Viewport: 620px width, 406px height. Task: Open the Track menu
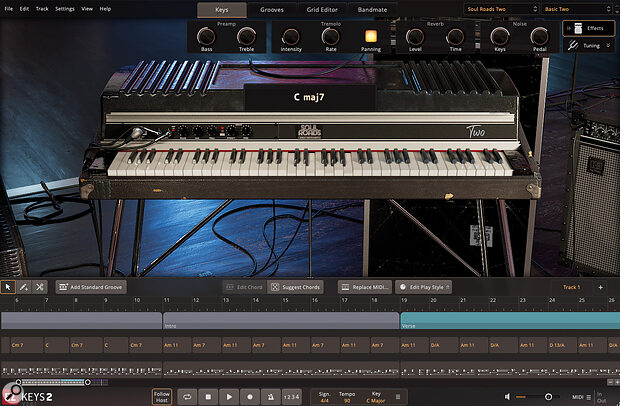pos(42,9)
